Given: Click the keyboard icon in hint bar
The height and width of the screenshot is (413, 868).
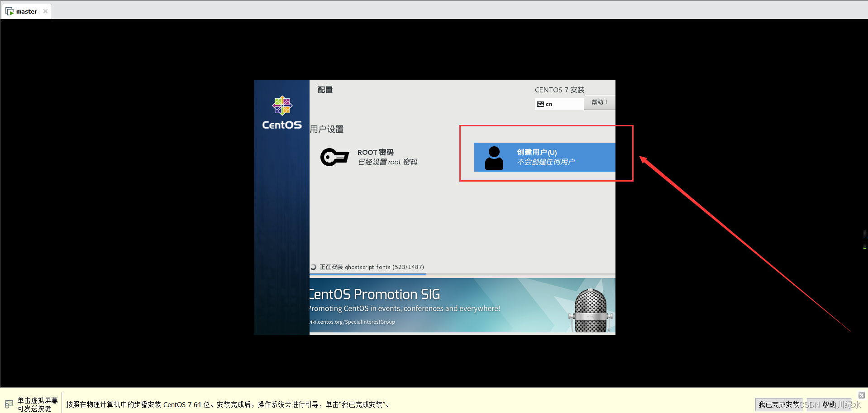Looking at the screenshot, I should pos(9,404).
